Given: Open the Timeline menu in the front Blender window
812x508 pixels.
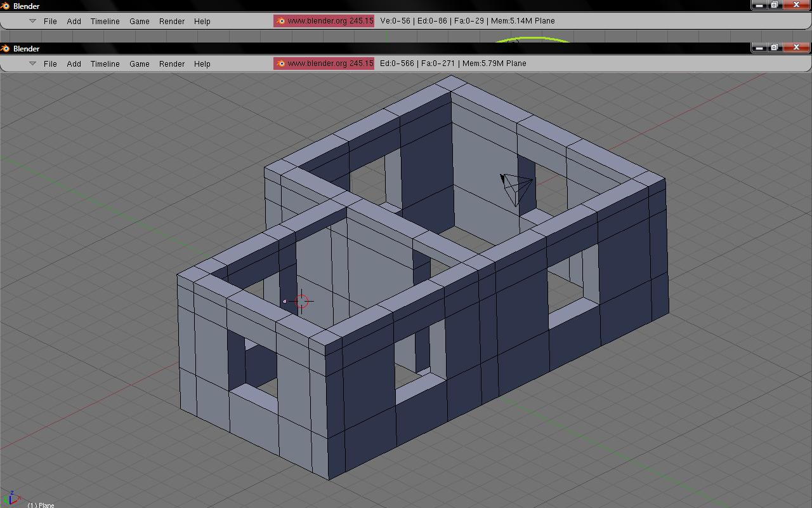Looking at the screenshot, I should click(105, 63).
